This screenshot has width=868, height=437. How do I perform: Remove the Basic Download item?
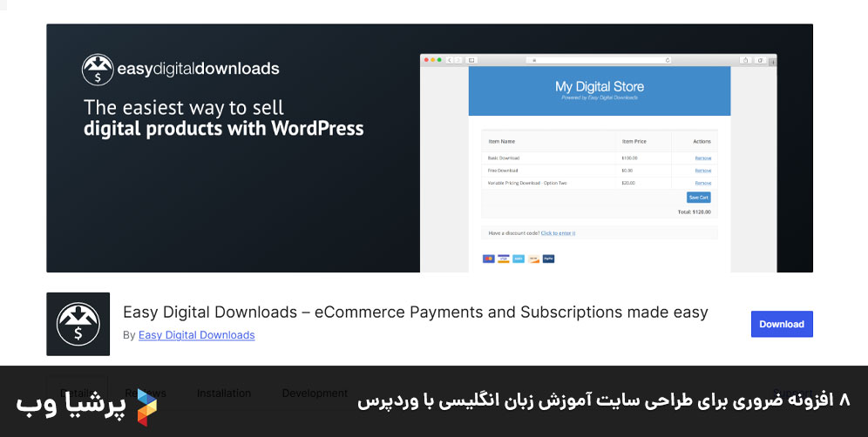702,158
